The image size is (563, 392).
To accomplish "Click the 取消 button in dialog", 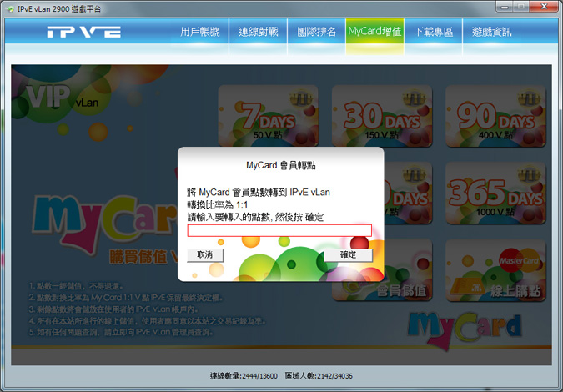I will coord(205,255).
